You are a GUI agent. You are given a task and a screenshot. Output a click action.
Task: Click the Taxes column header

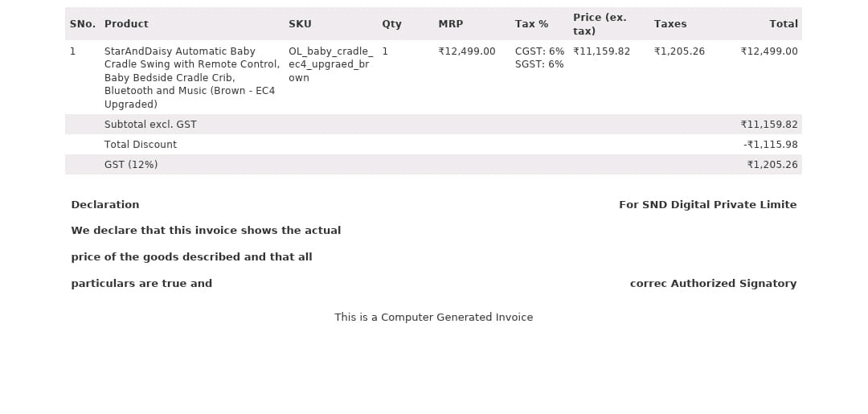point(669,24)
